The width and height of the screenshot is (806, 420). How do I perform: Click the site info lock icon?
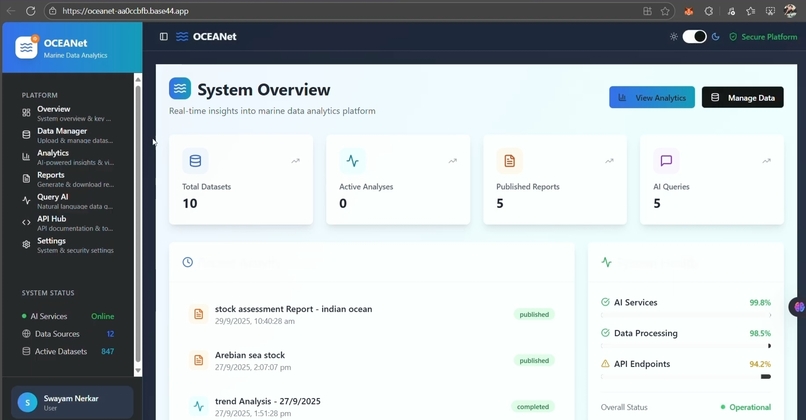click(53, 11)
